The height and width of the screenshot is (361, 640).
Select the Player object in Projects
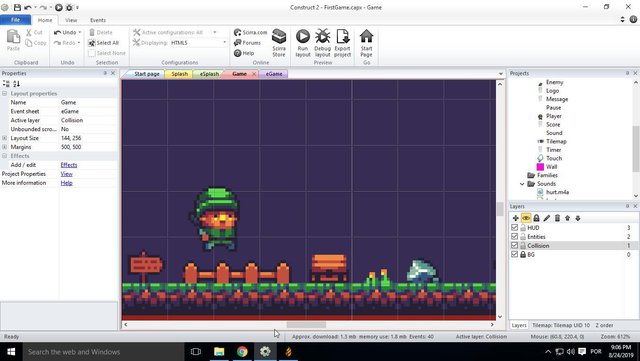tap(553, 116)
